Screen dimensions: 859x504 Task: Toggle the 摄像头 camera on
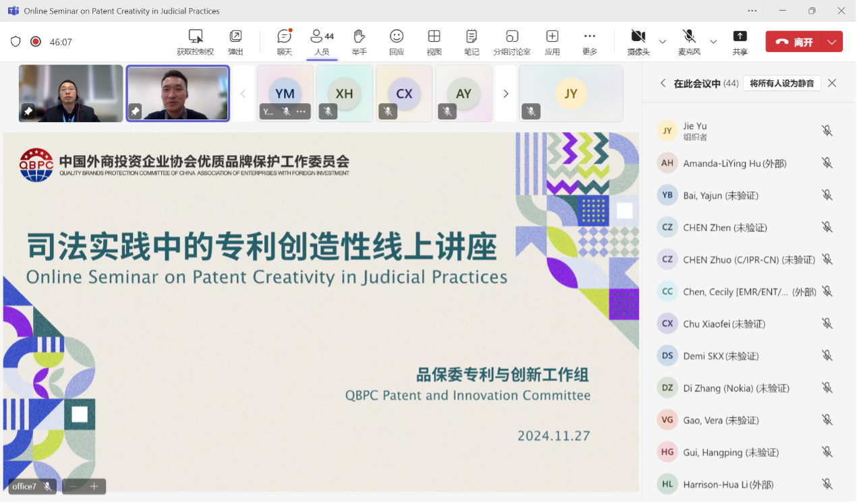click(x=639, y=42)
